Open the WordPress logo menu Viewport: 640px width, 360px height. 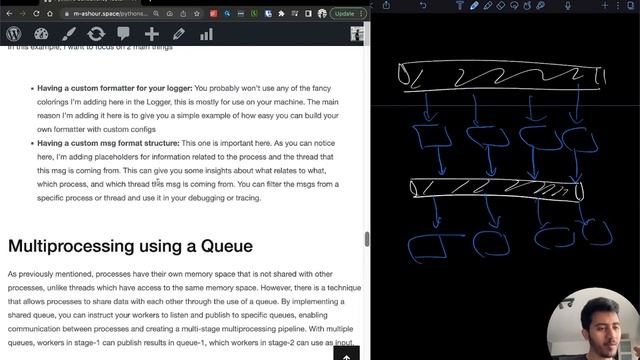pos(13,33)
